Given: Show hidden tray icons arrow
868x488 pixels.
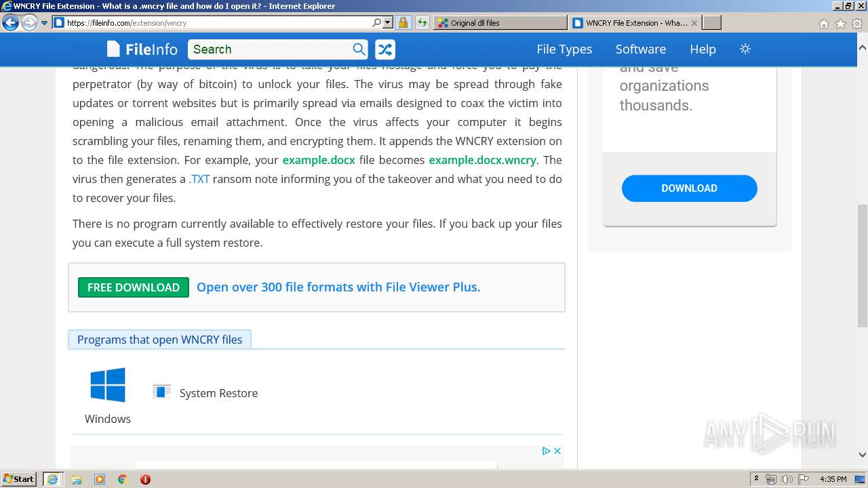Looking at the screenshot, I should click(x=757, y=479).
